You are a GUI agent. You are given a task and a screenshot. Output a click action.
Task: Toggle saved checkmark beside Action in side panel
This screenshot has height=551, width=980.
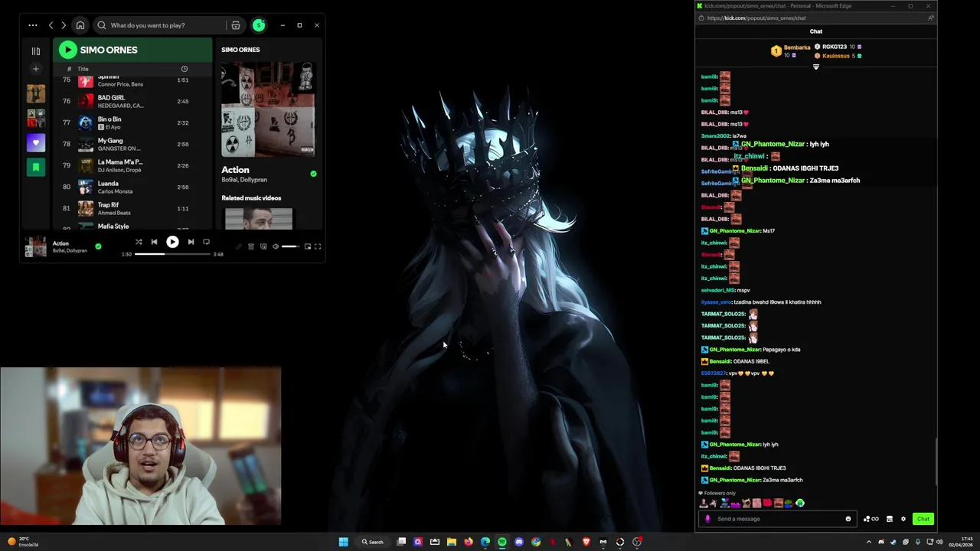click(x=313, y=174)
